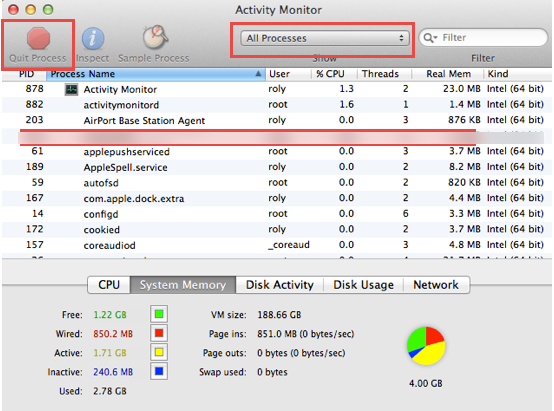Click the 23.0 MB Real Mem value
This screenshot has height=411, width=554.
462,89
